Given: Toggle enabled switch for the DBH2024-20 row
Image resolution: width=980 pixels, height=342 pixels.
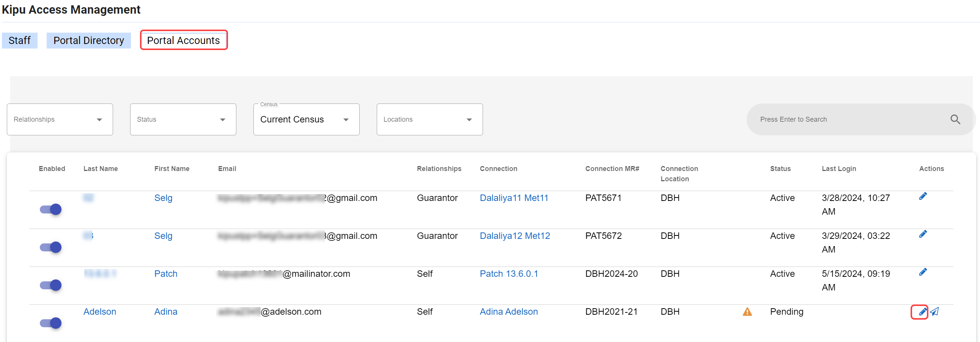Looking at the screenshot, I should (x=50, y=286).
